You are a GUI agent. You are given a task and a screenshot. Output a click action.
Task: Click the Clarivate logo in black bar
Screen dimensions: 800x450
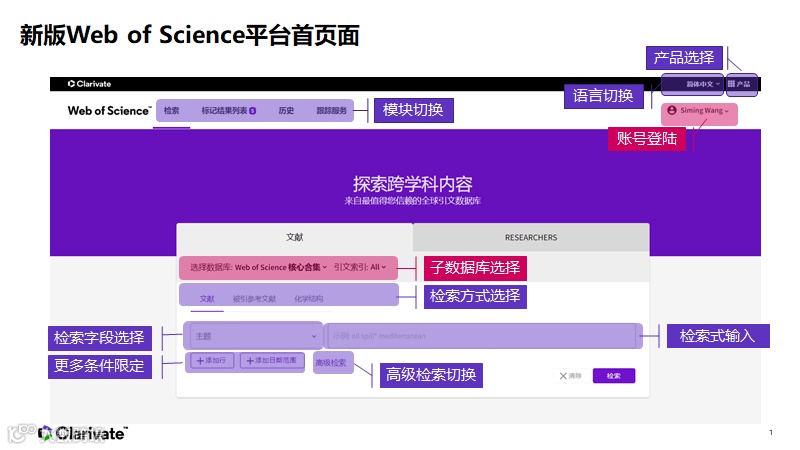coord(89,84)
